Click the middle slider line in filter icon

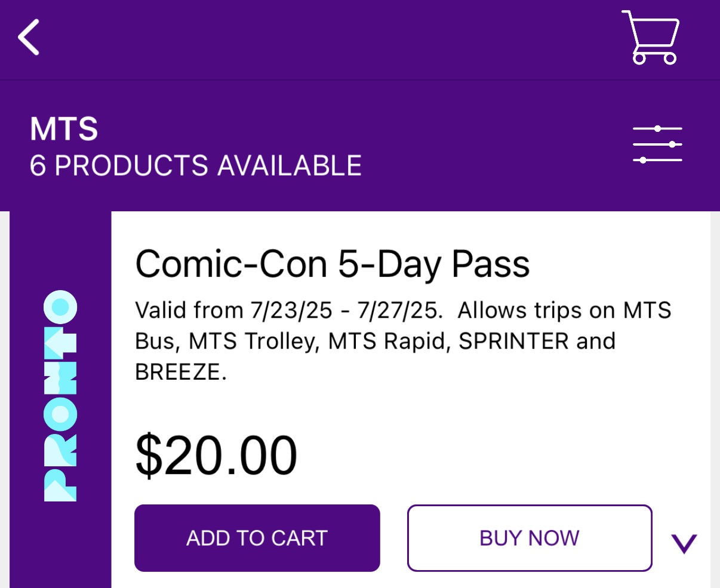pos(657,144)
